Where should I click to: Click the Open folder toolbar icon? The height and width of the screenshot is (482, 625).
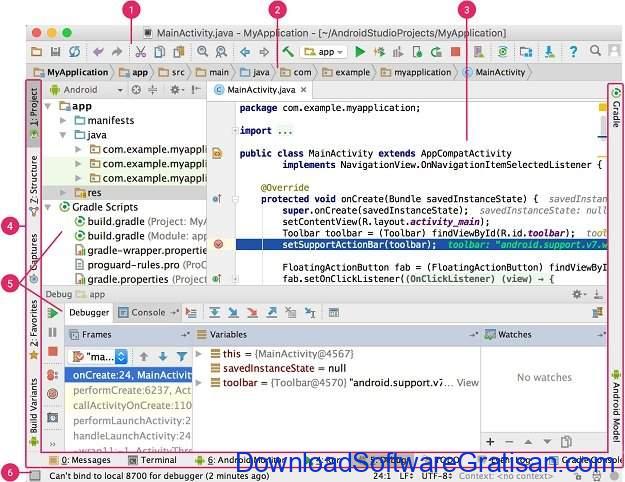click(36, 52)
